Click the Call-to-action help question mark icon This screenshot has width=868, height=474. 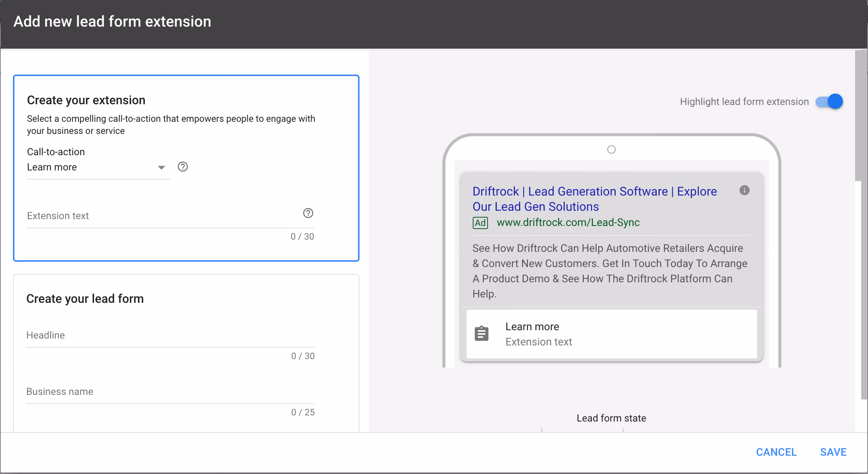tap(183, 167)
